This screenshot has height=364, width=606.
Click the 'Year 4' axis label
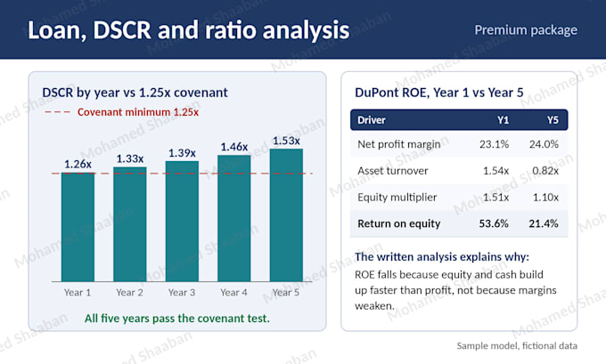click(233, 293)
